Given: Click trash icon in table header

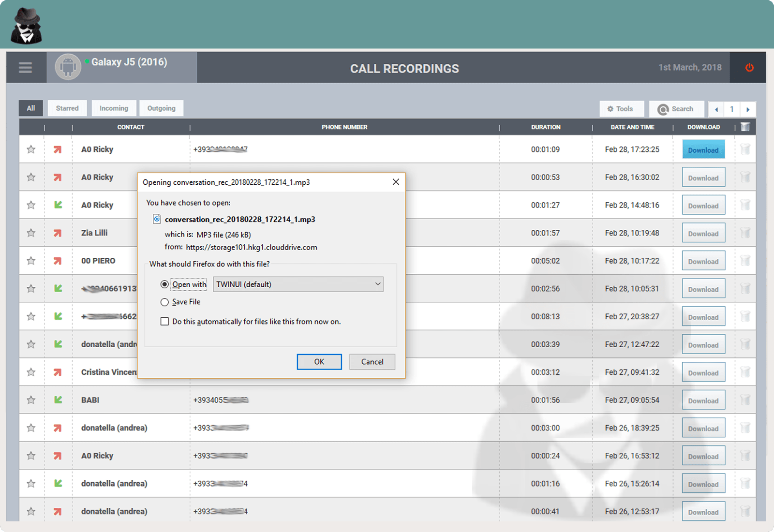Looking at the screenshot, I should pyautogui.click(x=745, y=127).
